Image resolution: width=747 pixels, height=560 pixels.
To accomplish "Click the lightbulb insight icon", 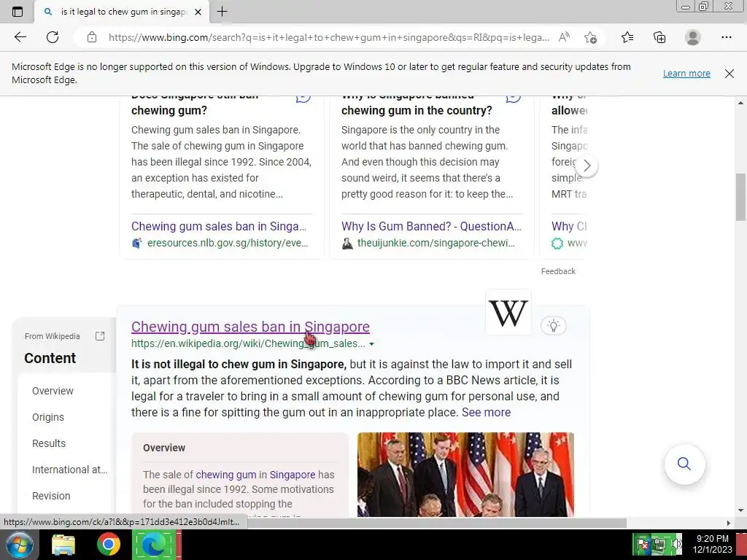I will pos(553,326).
